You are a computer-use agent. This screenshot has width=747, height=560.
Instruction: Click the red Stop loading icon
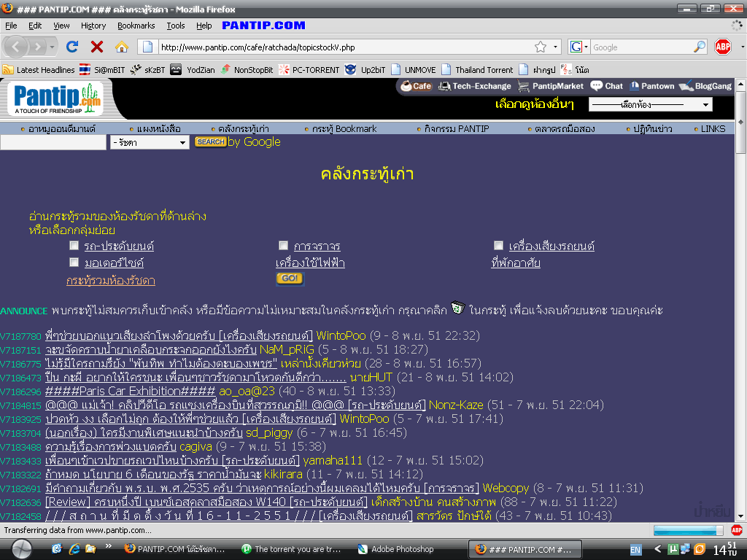[x=96, y=47]
